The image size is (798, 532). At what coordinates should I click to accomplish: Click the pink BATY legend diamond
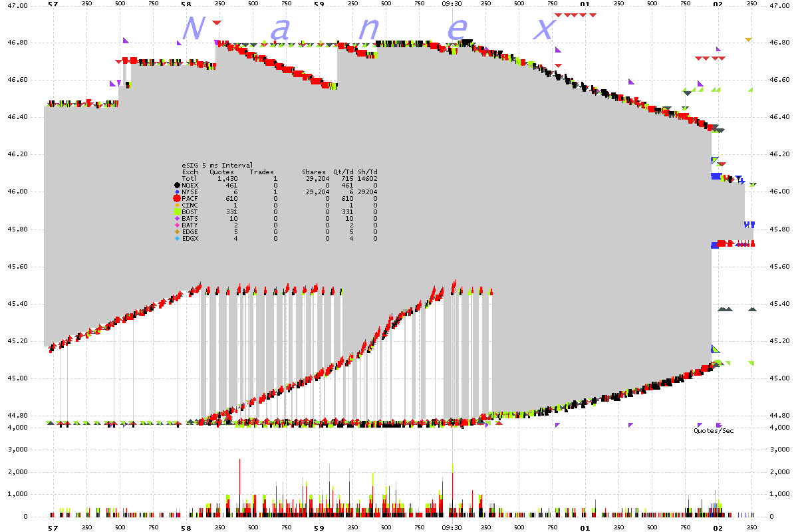click(177, 225)
